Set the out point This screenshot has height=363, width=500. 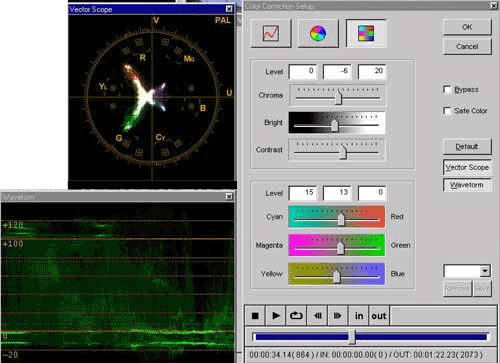[379, 316]
